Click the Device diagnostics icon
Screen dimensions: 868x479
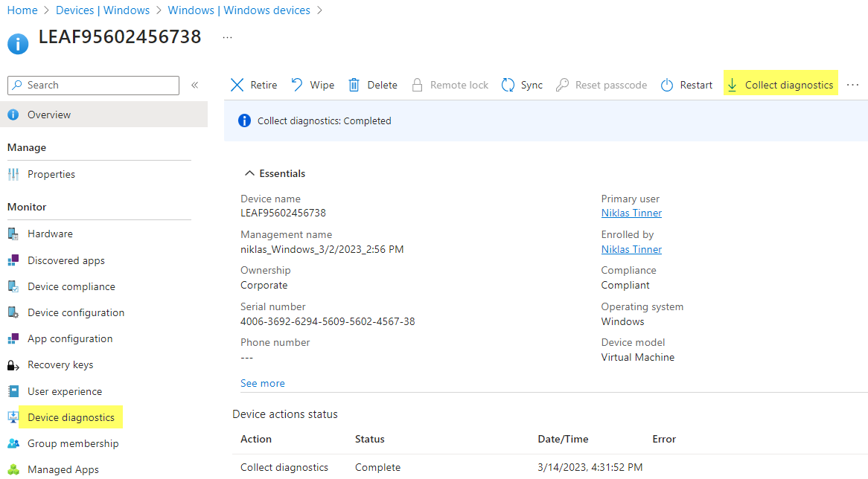pyautogui.click(x=13, y=417)
